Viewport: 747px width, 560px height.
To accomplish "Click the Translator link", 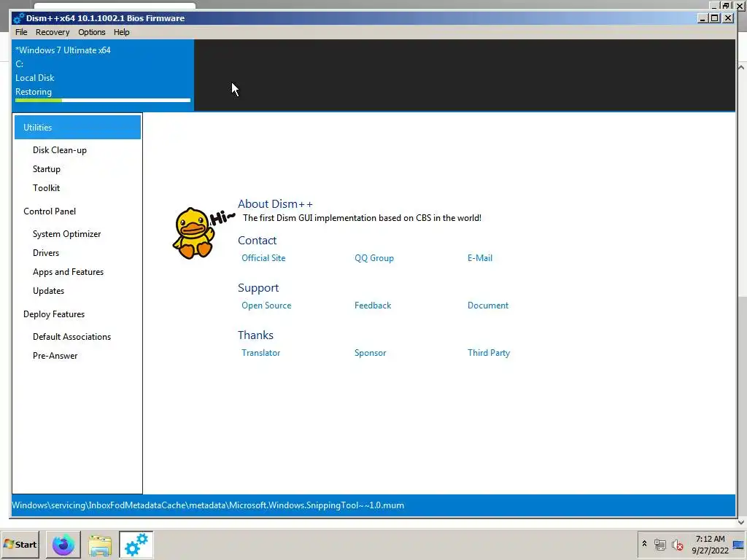I will (260, 353).
